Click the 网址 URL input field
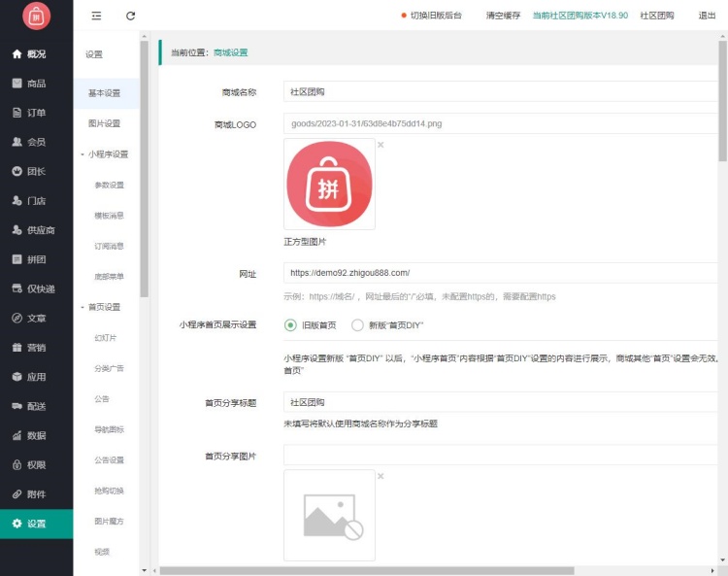The width and height of the screenshot is (728, 576). click(x=501, y=273)
